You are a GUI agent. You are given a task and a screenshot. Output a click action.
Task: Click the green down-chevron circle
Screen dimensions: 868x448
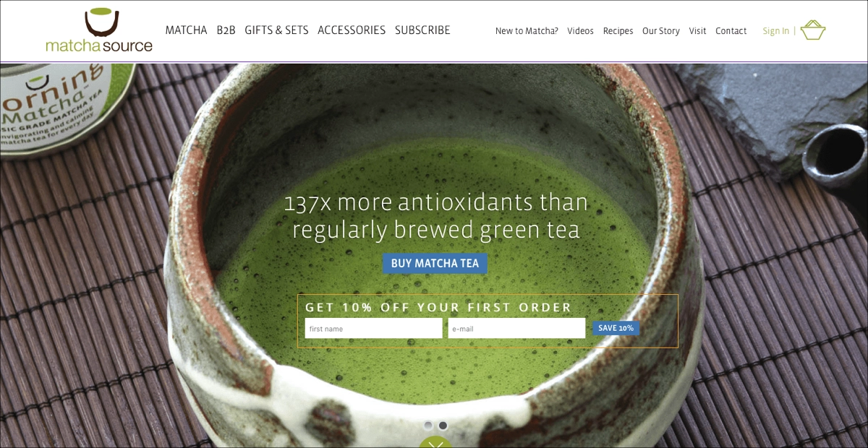coord(435,442)
